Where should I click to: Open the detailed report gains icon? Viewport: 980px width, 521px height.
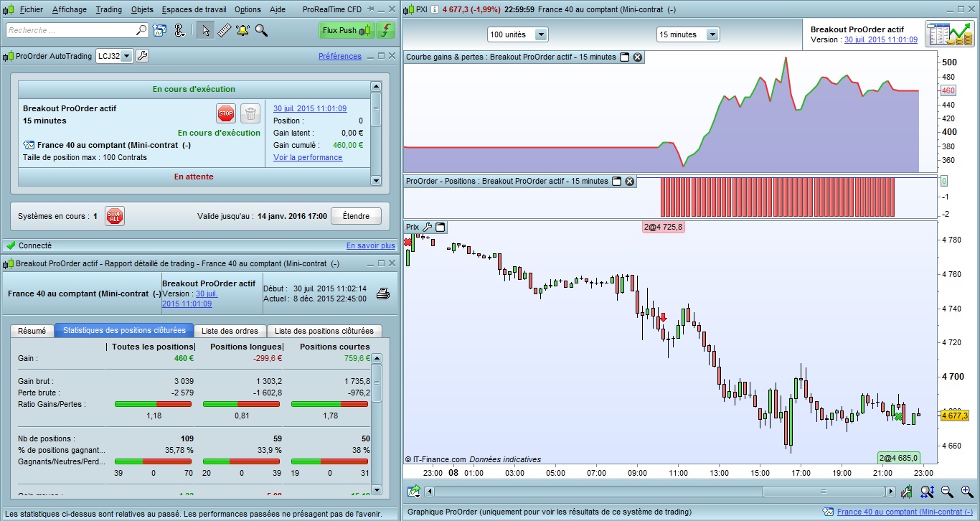948,34
